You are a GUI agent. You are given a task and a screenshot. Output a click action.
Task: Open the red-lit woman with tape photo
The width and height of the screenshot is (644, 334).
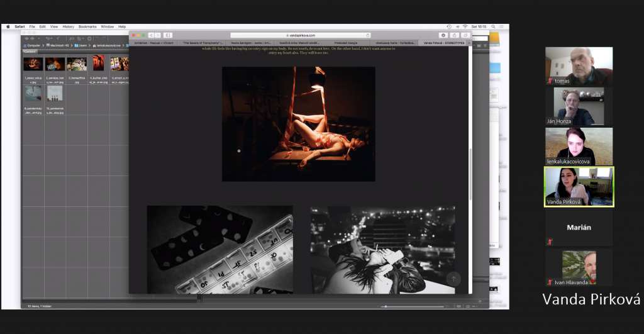(299, 124)
